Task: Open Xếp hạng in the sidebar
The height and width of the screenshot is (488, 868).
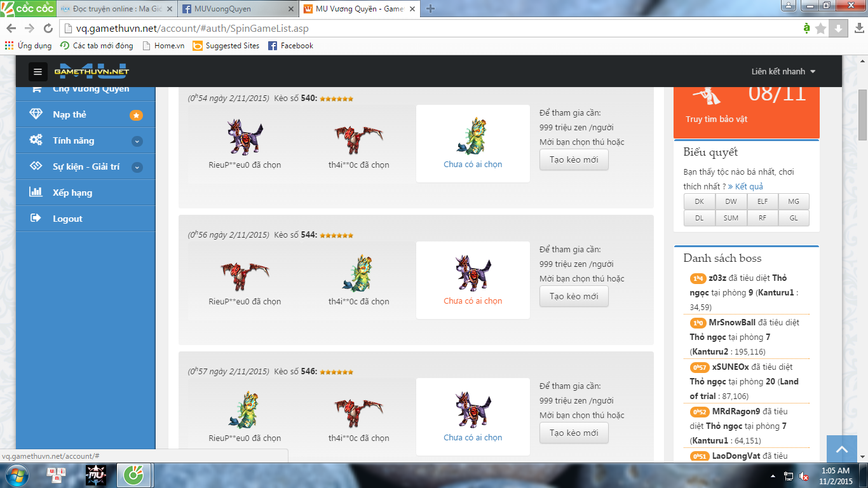Action: point(72,193)
